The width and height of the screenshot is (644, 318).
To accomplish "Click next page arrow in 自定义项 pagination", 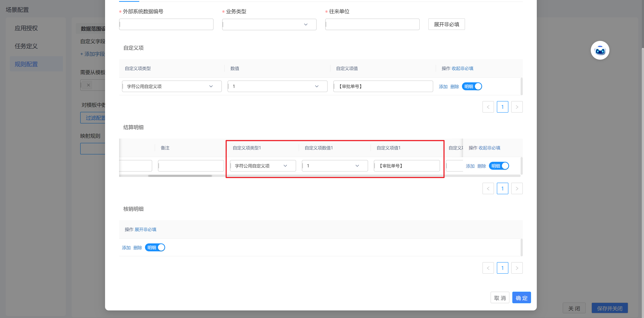I will 517,107.
